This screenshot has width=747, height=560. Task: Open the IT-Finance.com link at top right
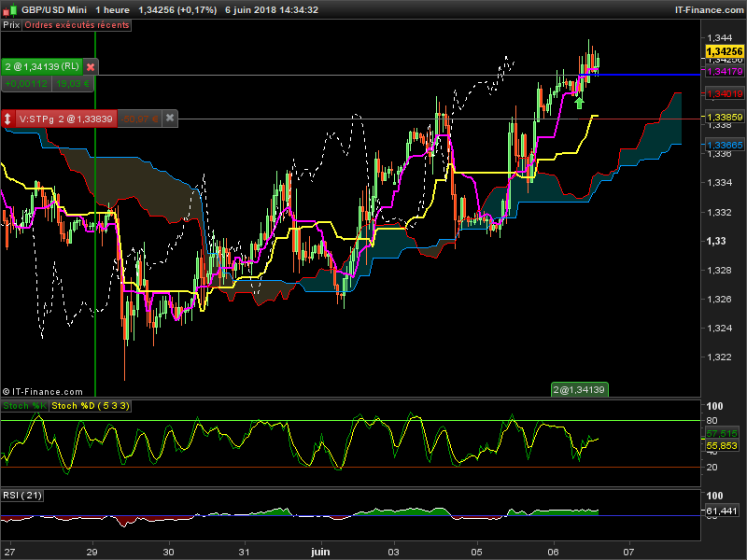(710, 9)
